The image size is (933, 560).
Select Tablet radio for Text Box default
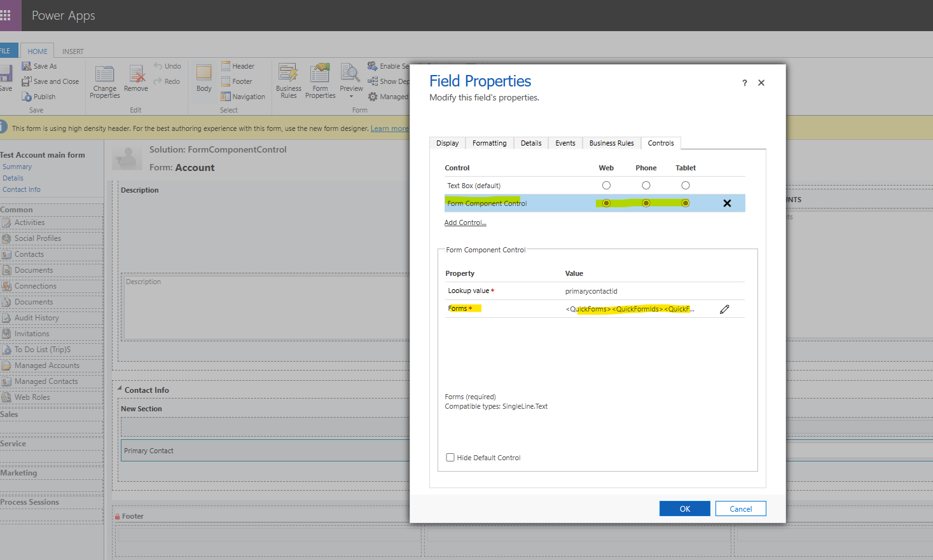click(x=686, y=186)
